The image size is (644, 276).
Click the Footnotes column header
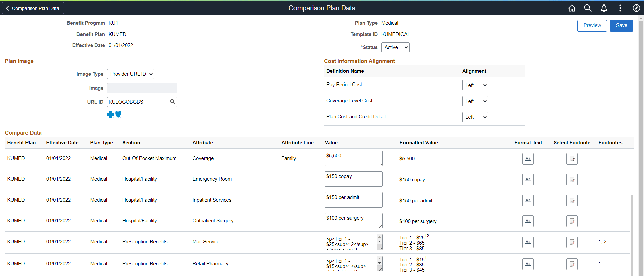(x=610, y=143)
